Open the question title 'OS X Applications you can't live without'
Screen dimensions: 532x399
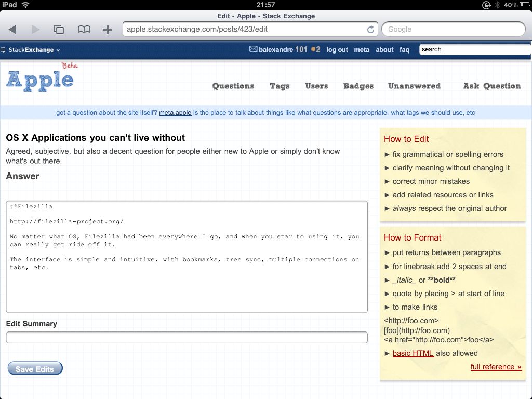[96, 138]
